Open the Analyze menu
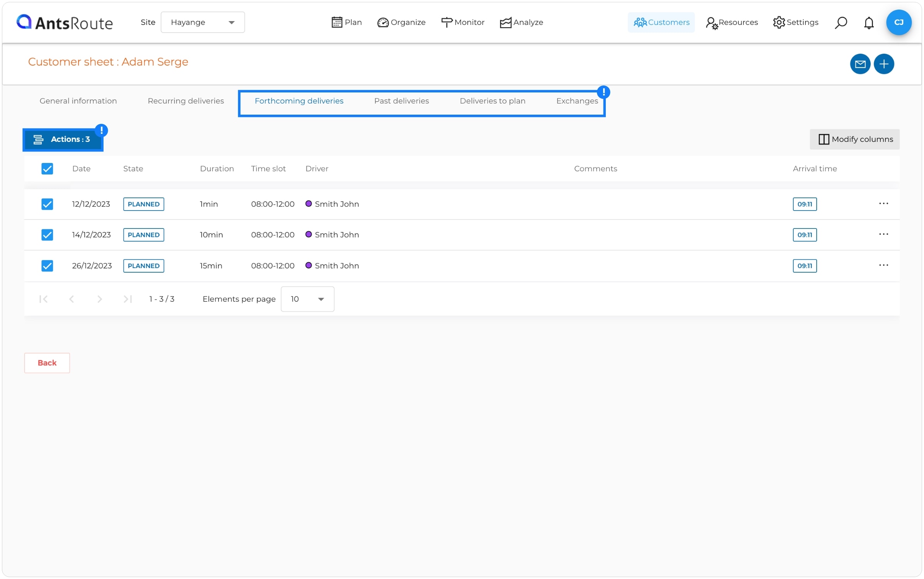 tap(521, 22)
